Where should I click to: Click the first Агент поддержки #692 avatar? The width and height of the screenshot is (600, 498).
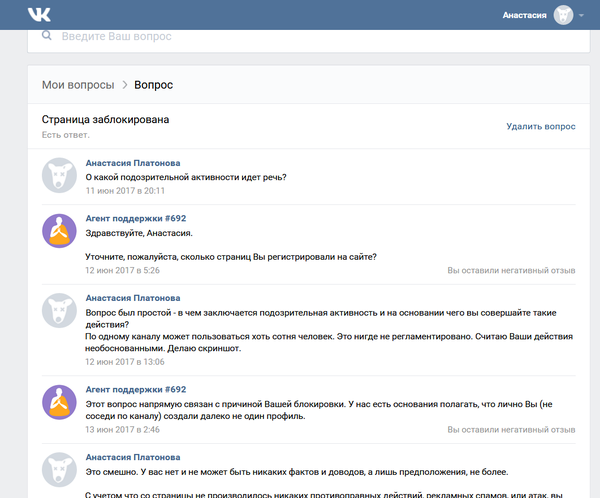59,231
